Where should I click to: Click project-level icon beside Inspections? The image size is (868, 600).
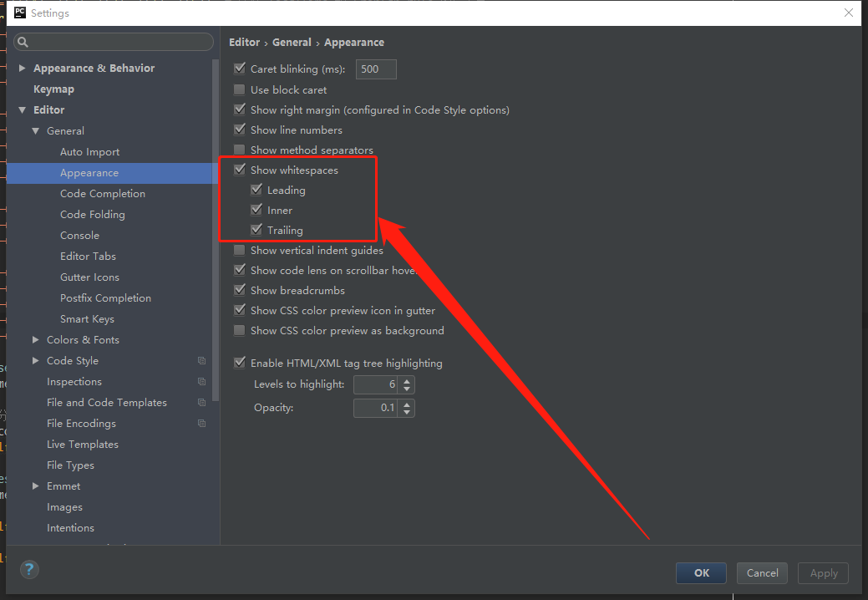click(x=201, y=382)
